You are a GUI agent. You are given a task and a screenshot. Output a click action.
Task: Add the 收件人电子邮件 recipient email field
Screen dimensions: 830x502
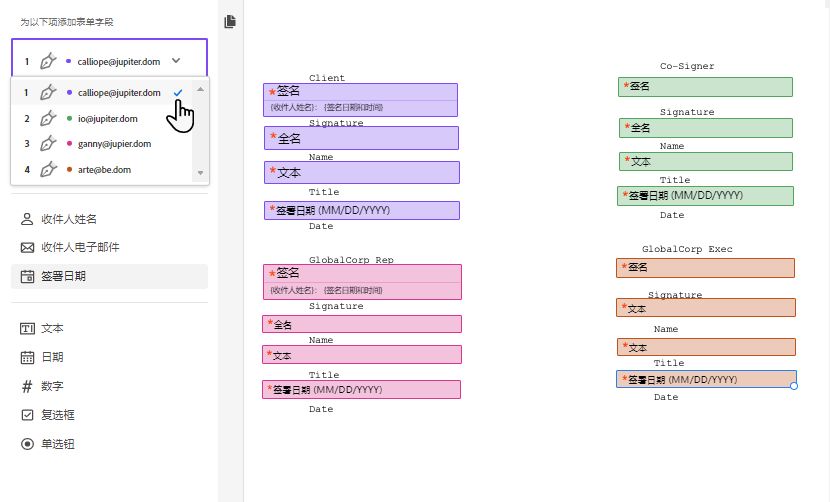coord(110,247)
